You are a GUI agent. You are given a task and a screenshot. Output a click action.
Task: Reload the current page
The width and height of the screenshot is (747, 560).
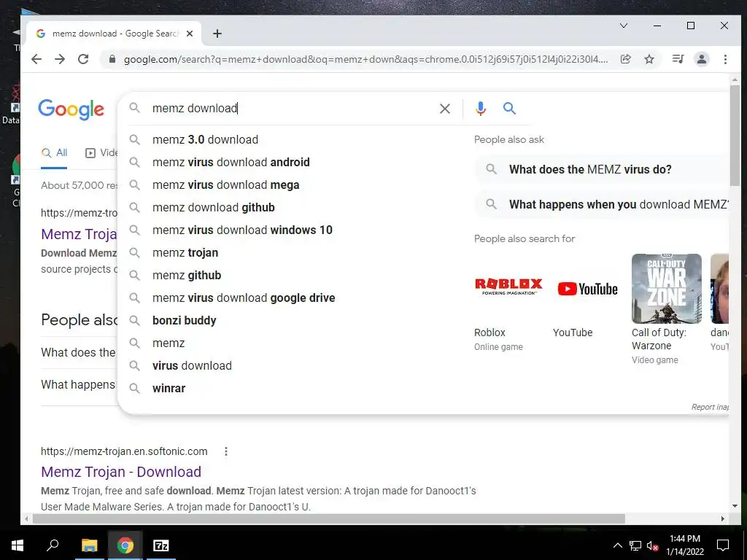click(x=83, y=59)
